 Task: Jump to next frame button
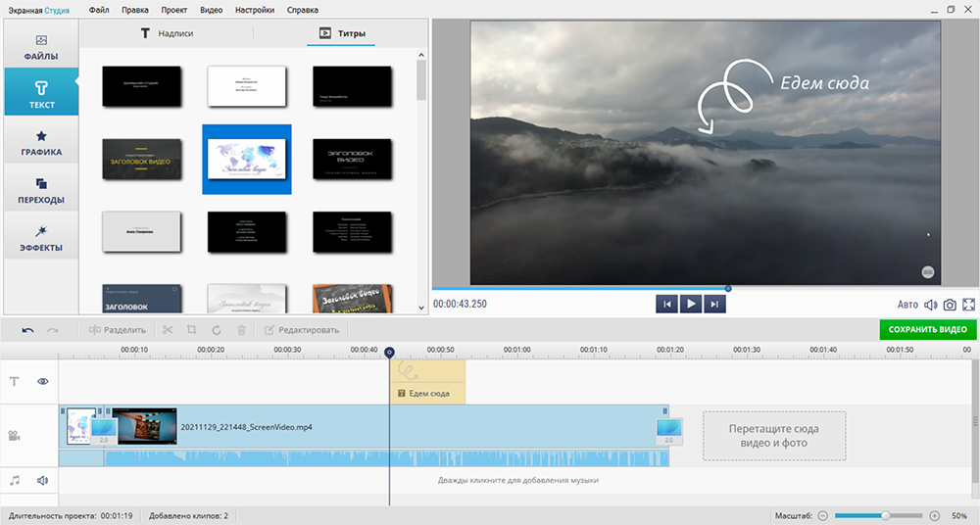714,304
